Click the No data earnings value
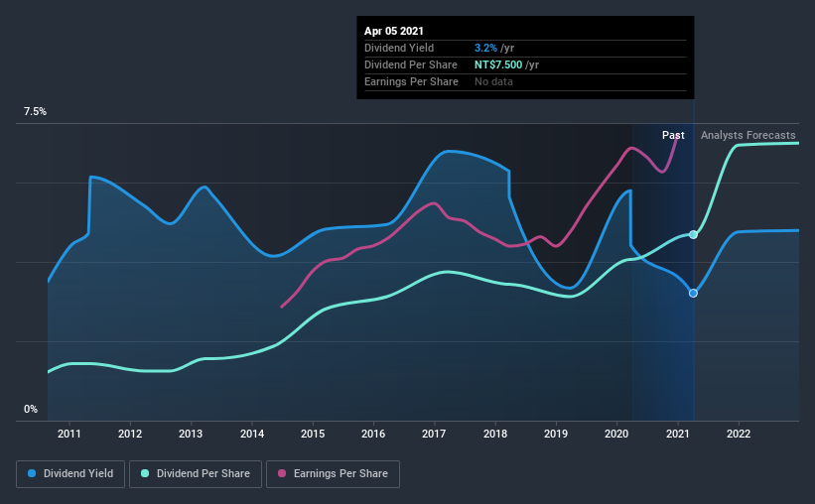Viewport: 815px width, 504px height. 493,82
